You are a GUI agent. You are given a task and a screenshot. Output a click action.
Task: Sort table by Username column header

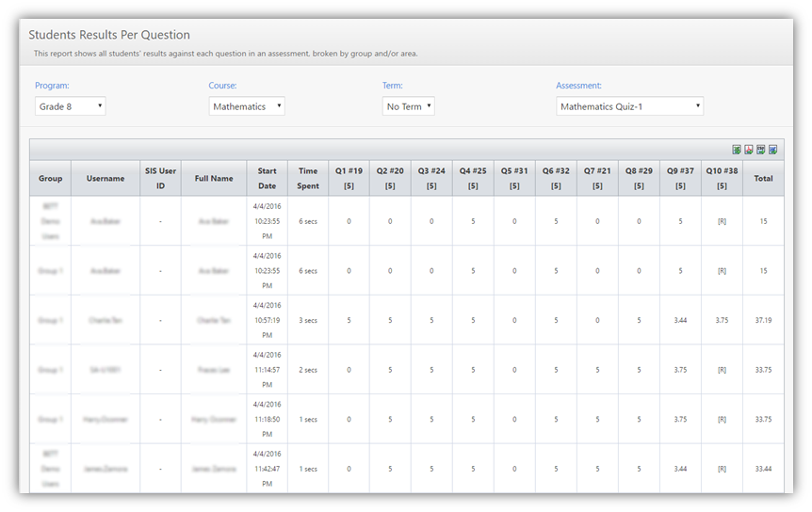105,178
